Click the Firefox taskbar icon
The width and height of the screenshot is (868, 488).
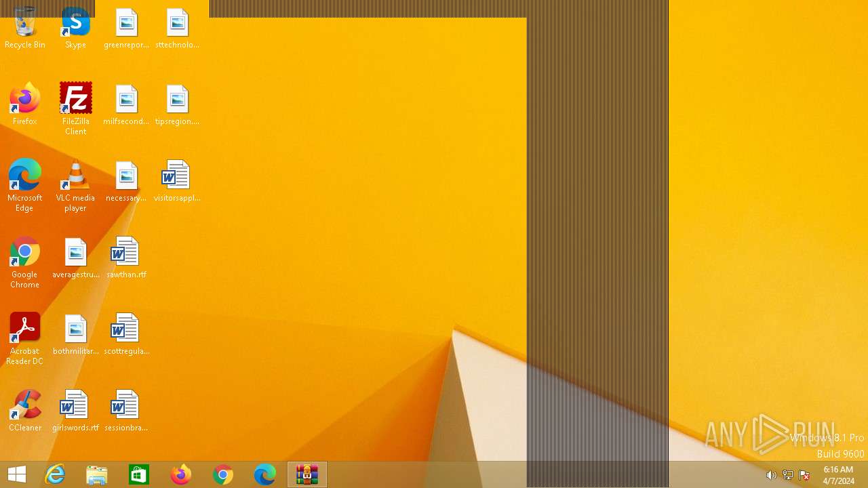click(x=181, y=474)
